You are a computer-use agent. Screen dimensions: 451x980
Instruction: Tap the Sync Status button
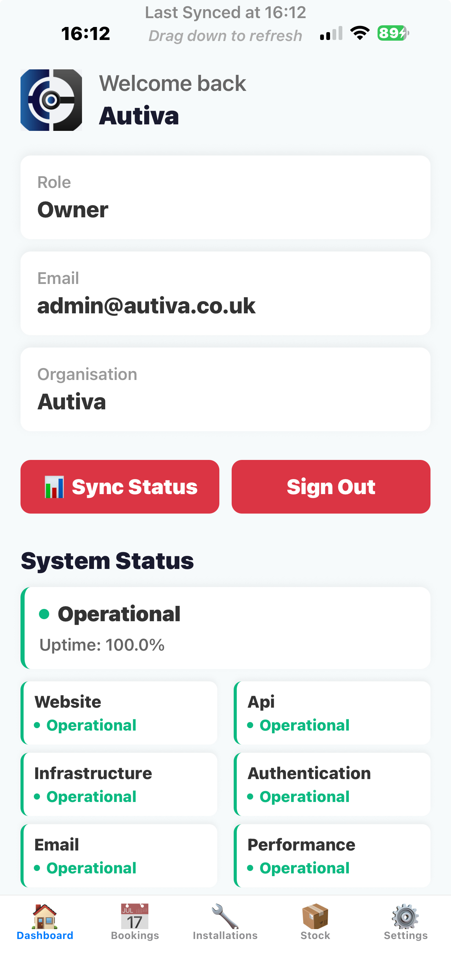point(120,487)
